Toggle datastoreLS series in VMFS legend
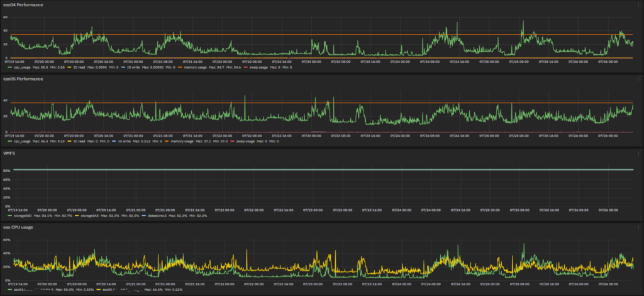Viewport: 644px width, 296px height. [157, 216]
